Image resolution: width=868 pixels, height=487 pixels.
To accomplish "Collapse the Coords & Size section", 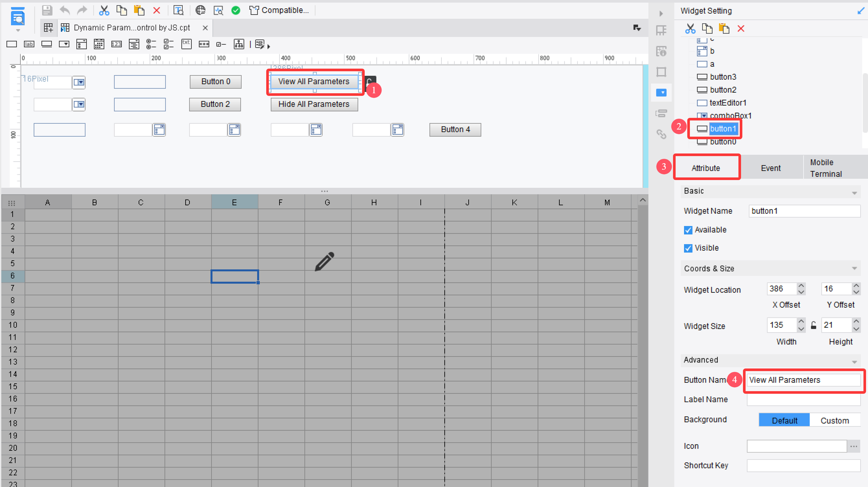I will tap(854, 268).
